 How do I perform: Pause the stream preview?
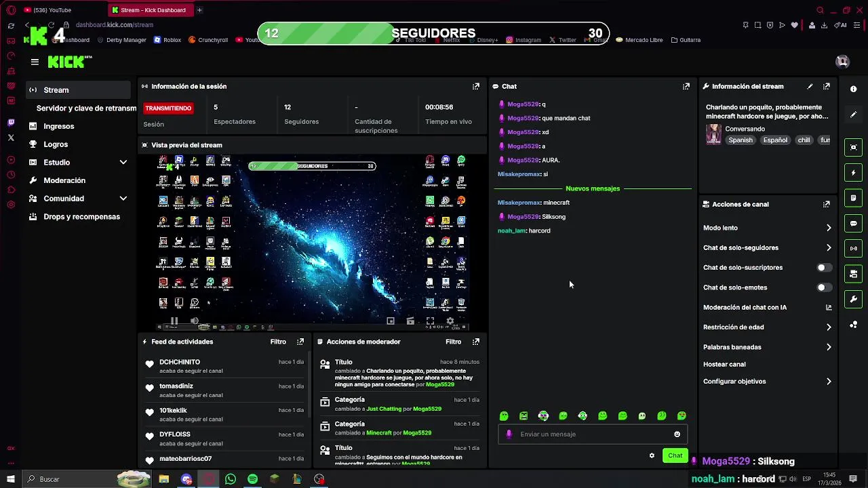coord(174,321)
